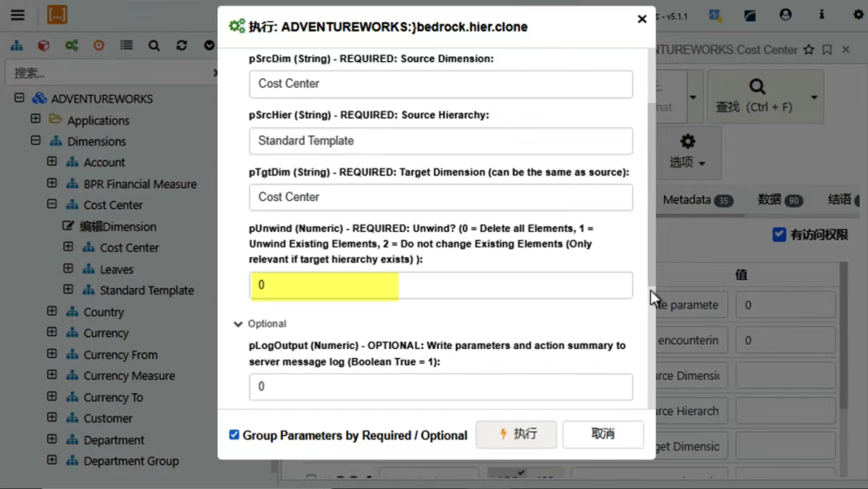Switch to the 数据 tab

point(780,200)
